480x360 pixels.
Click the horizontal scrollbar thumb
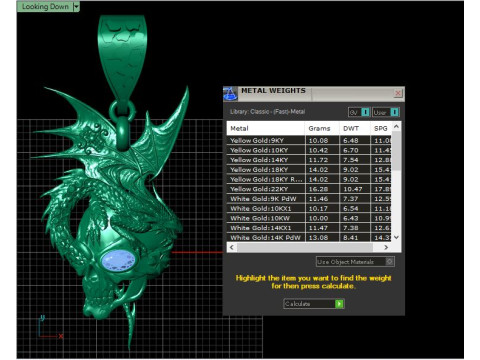(x=305, y=247)
